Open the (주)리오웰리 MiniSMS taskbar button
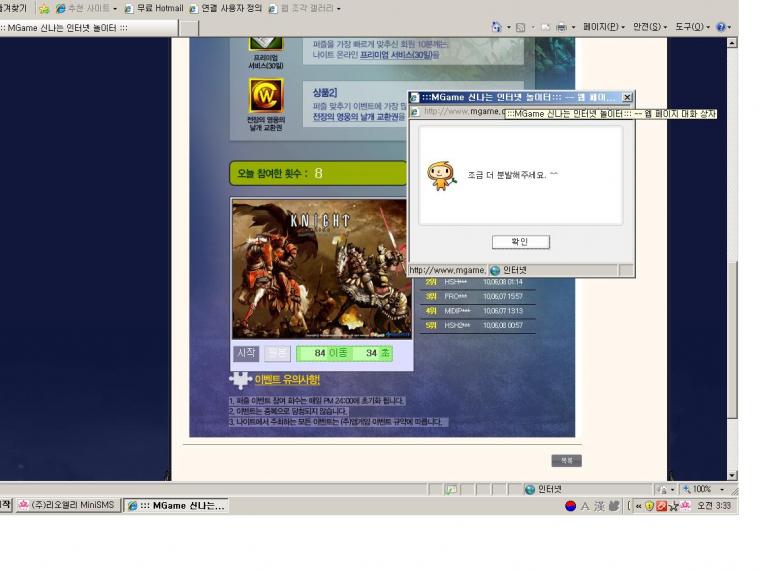Screen dimensions: 760x570 (x=67, y=506)
